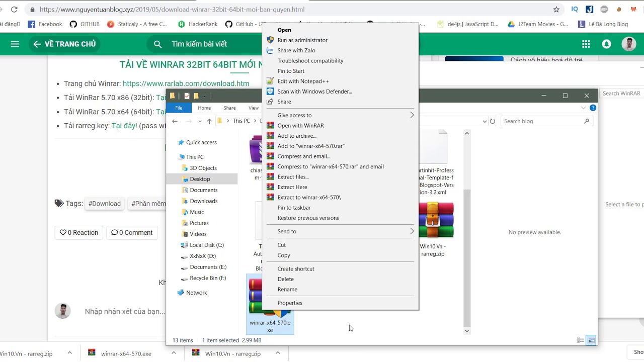The width and height of the screenshot is (644, 362).
Task: Select Delete in the context menu
Action: tap(285, 279)
